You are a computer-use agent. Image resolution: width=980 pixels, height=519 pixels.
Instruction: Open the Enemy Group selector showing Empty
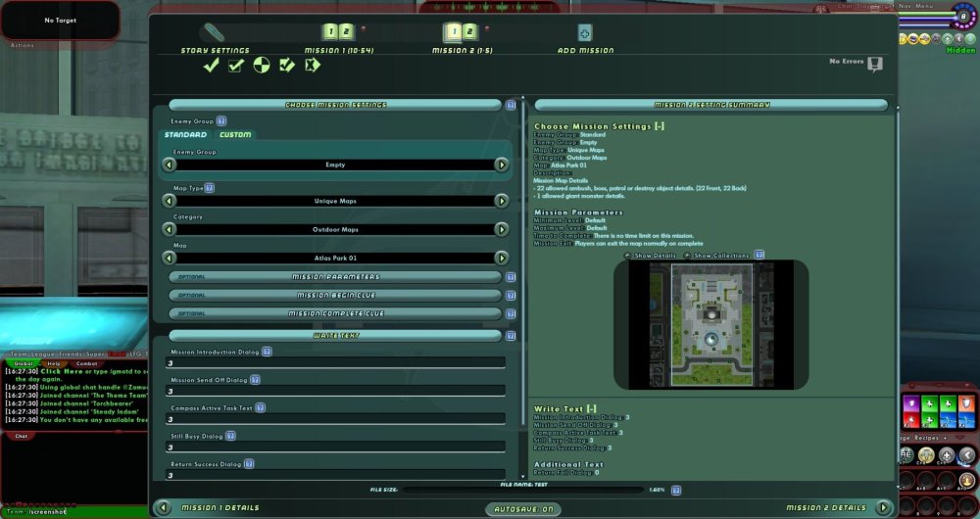335,165
